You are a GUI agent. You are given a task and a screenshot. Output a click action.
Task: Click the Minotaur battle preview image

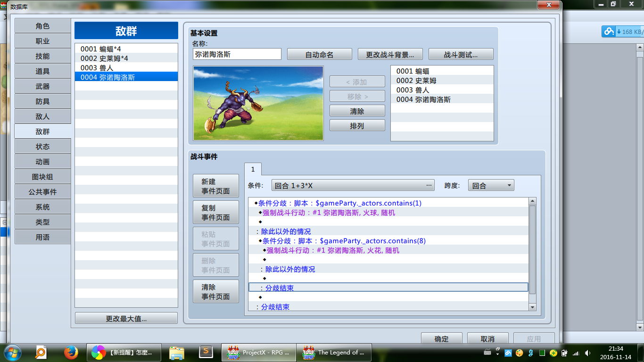(258, 103)
